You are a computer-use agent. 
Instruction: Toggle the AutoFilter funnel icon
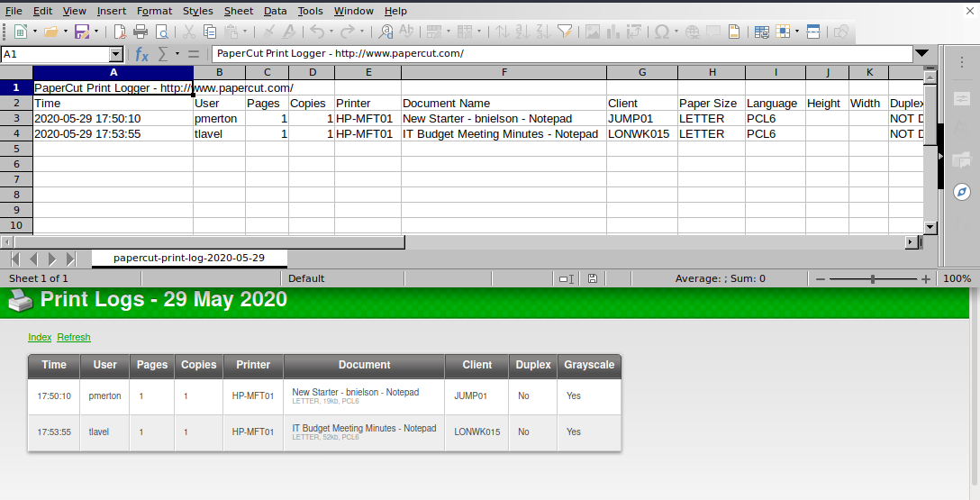pyautogui.click(x=565, y=32)
